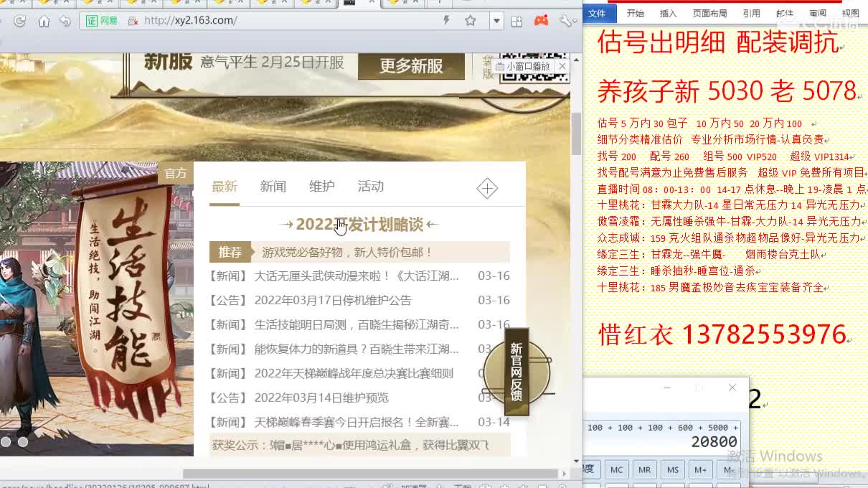Click the undo/restore page arrow icon
The image size is (868, 488).
click(x=65, y=21)
